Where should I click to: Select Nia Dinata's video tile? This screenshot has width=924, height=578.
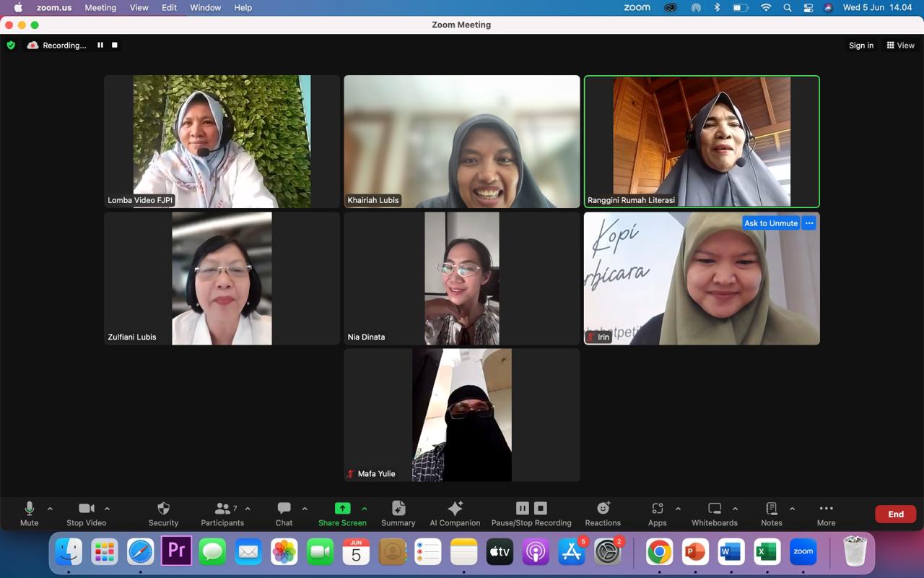point(461,278)
